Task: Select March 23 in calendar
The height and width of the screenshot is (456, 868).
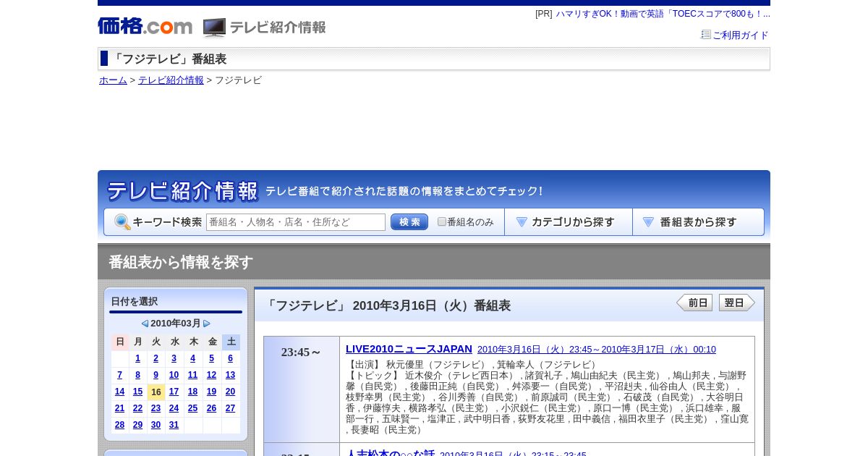Action: (x=156, y=408)
